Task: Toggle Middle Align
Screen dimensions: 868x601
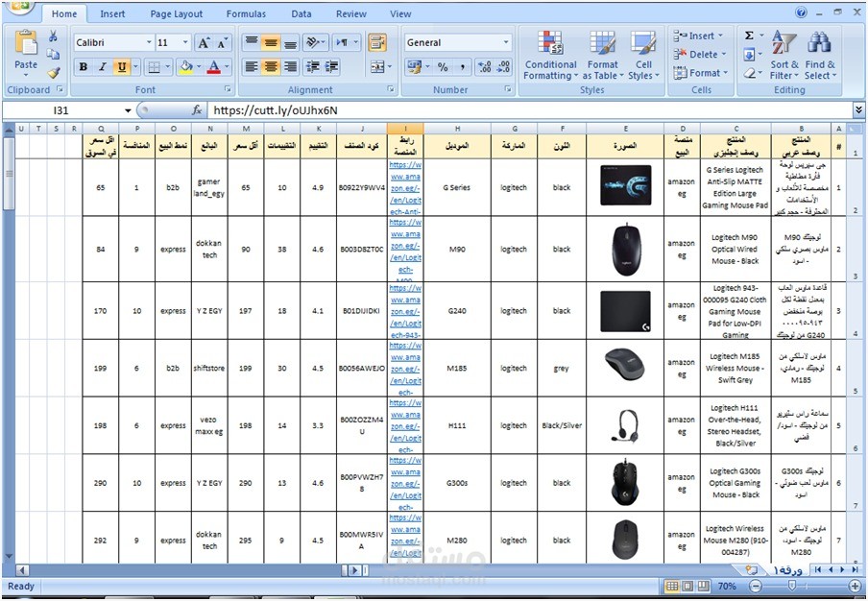Action: tap(271, 42)
